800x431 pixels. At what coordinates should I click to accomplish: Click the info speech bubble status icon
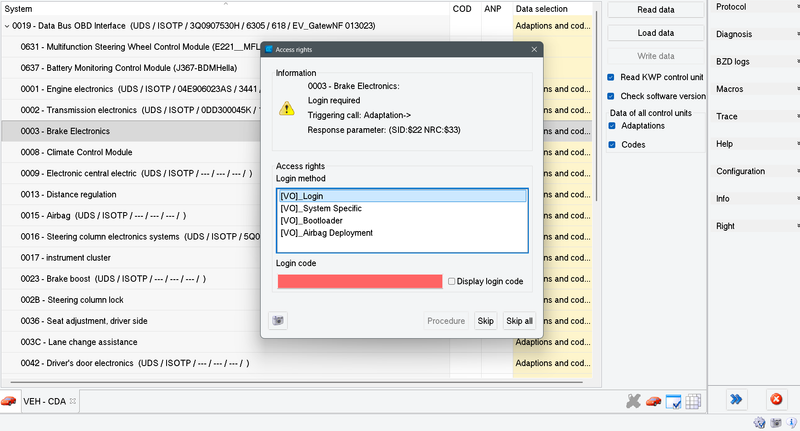click(x=792, y=423)
